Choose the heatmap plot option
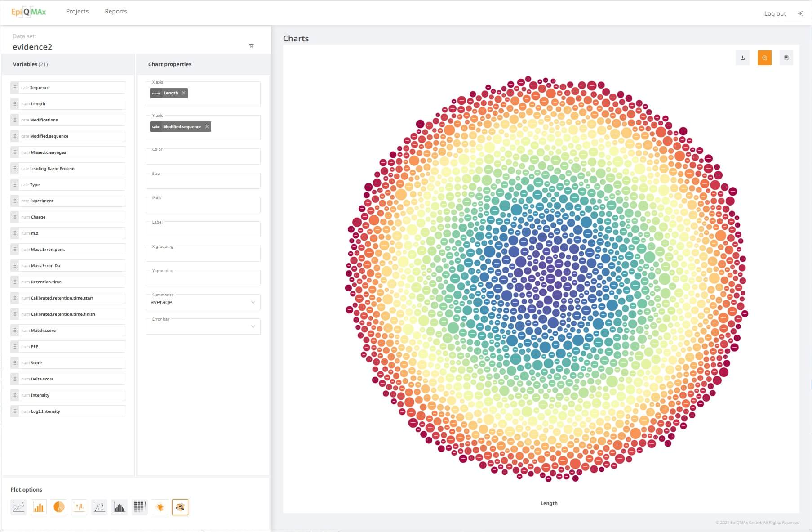This screenshot has height=532, width=812. tap(140, 507)
